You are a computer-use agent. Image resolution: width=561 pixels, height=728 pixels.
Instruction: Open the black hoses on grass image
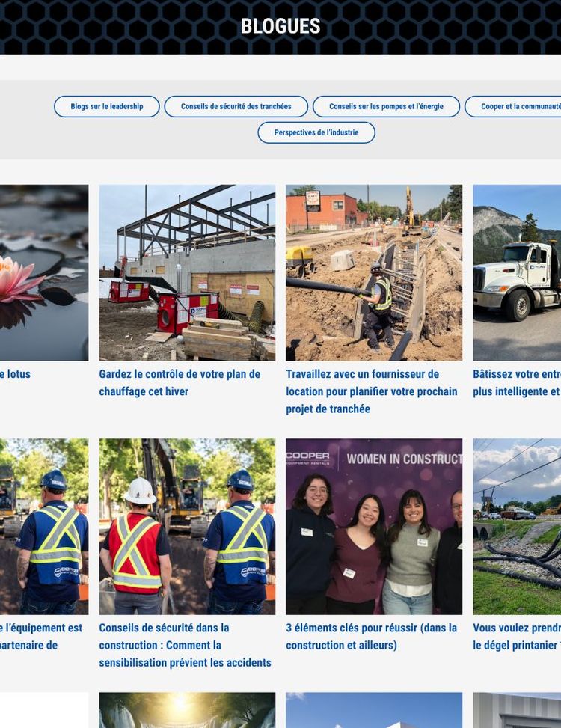[517, 527]
